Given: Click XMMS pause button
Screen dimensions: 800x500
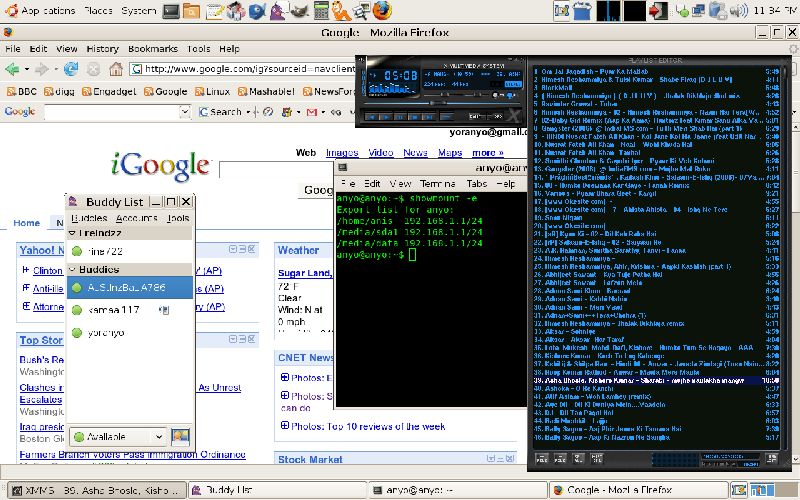Looking at the screenshot, I should point(401,117).
